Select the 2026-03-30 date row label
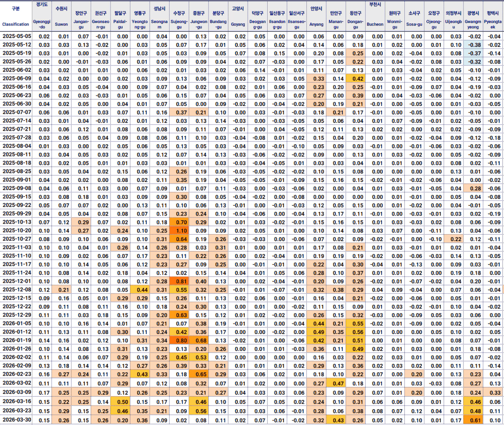 click(17, 420)
